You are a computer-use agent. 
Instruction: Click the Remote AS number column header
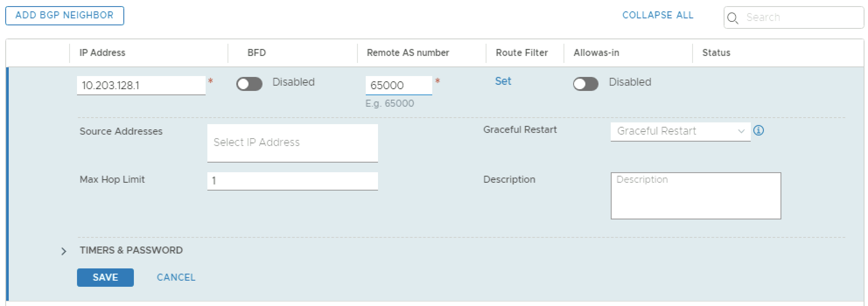point(408,53)
